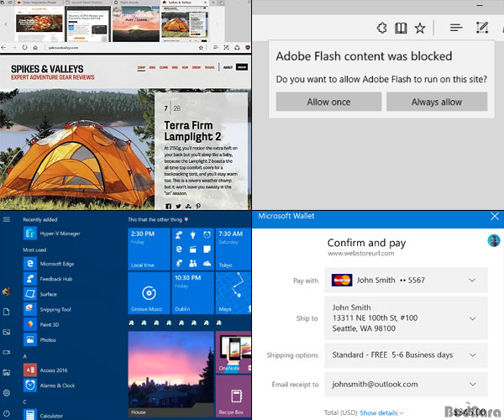The height and width of the screenshot is (420, 504).
Task: Click the spikesandvalleys address bar
Action: [120, 48]
